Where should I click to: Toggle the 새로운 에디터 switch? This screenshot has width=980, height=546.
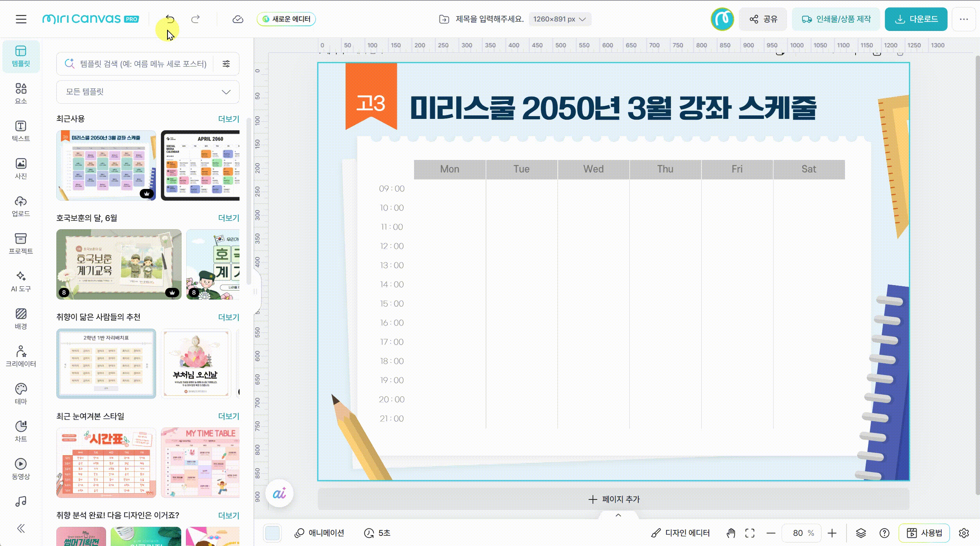tap(286, 19)
